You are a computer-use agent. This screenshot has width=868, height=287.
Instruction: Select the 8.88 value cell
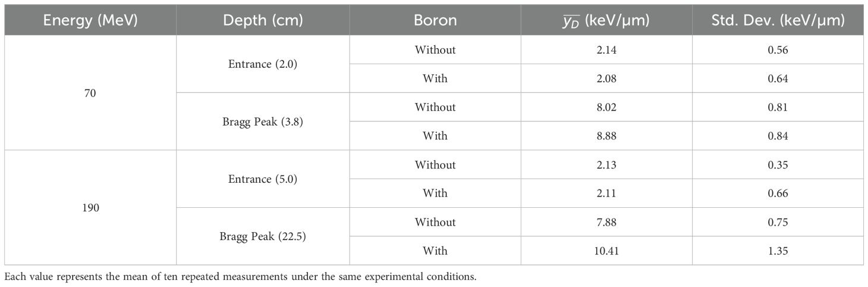coord(606,136)
